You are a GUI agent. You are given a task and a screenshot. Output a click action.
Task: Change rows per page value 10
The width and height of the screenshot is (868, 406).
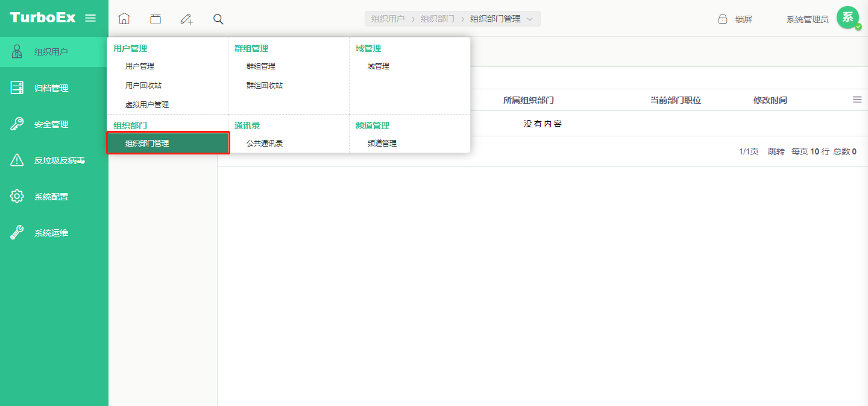point(814,151)
